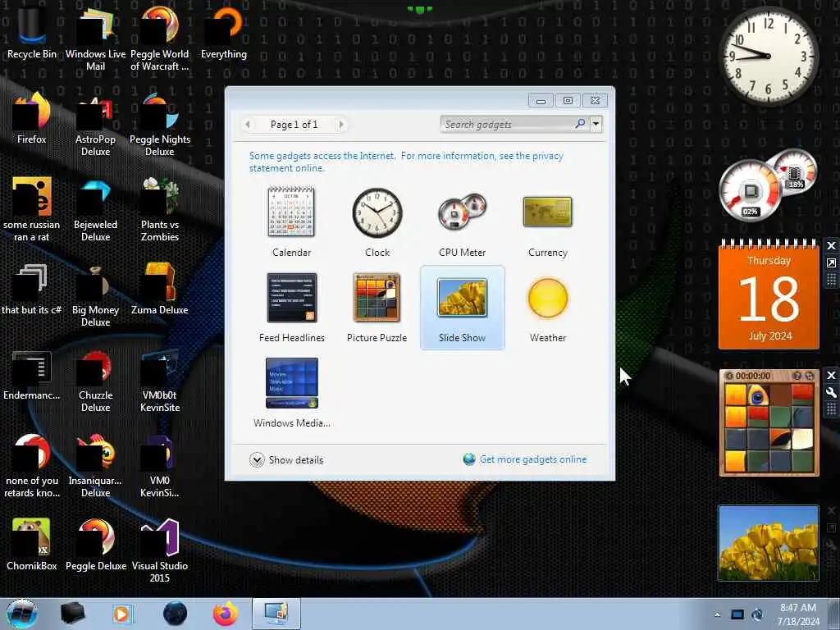The height and width of the screenshot is (630, 840).
Task: Click the desktop CPU Meter gadget
Action: click(767, 185)
